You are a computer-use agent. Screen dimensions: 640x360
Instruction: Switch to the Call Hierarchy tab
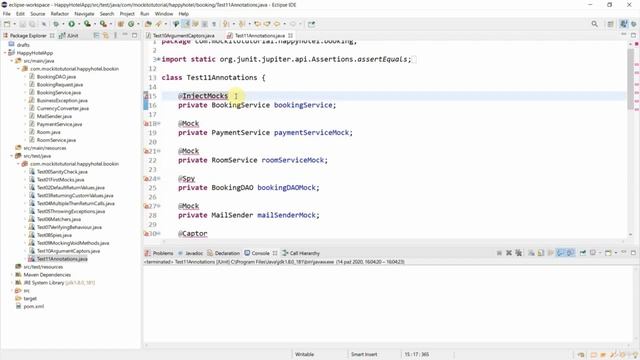[x=301, y=253]
